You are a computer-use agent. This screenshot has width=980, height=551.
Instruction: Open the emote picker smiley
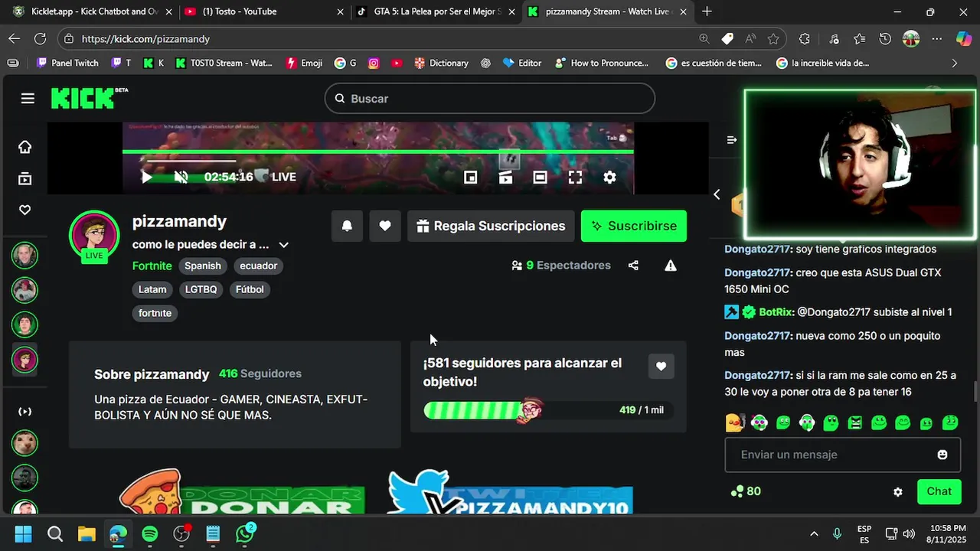(942, 455)
